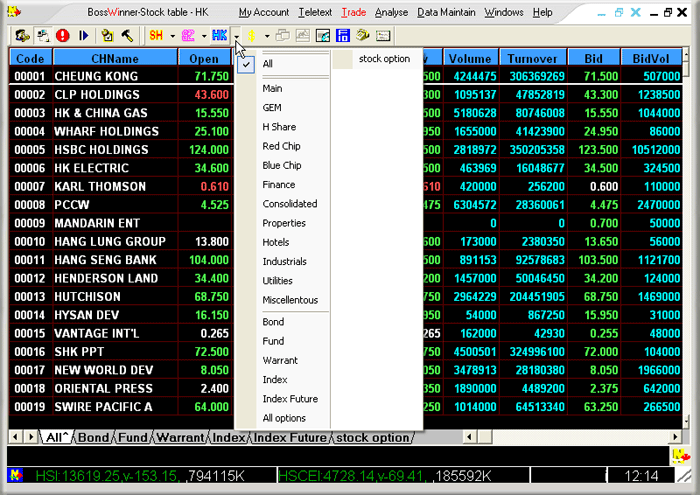Open the Analyse menu

391,12
